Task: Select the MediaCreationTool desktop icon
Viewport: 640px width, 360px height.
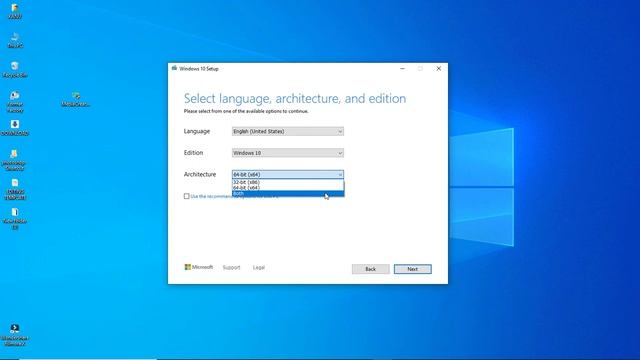Action: pyautogui.click(x=76, y=99)
